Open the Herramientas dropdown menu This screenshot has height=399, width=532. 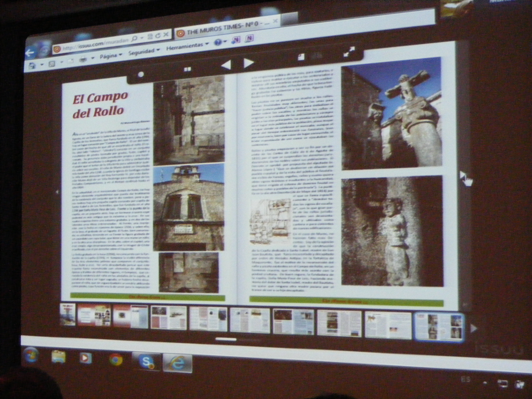[x=187, y=46]
